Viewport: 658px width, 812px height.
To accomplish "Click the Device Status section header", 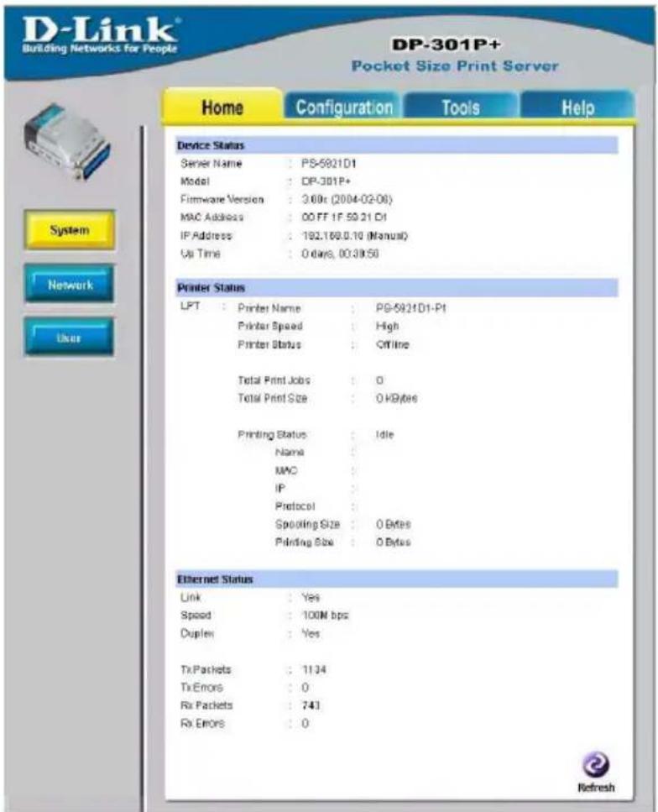I will pyautogui.click(x=396, y=145).
